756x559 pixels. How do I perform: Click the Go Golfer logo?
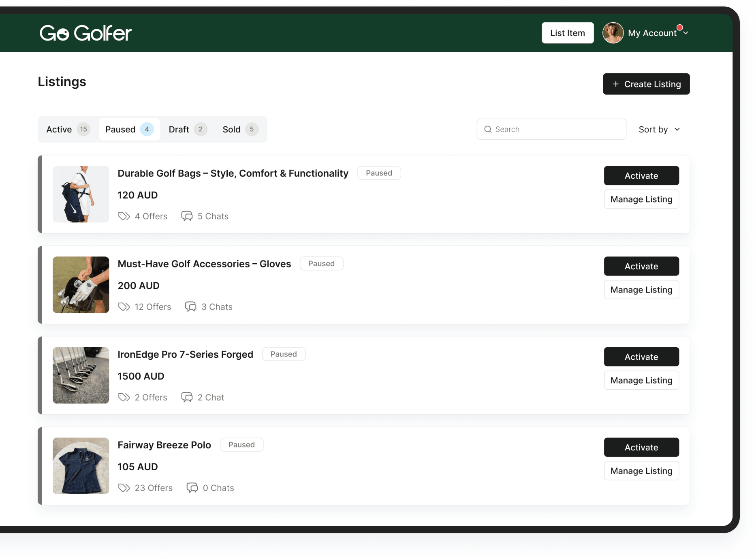(x=85, y=33)
